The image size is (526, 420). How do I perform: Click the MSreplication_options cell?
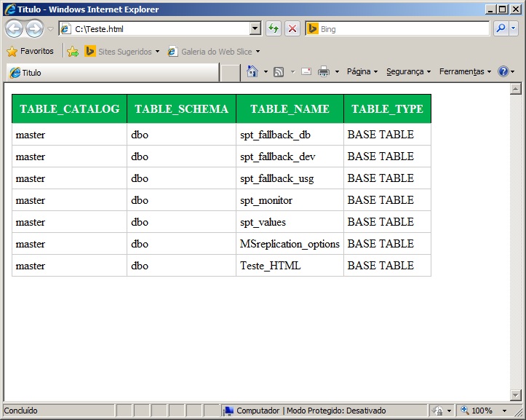click(x=290, y=244)
